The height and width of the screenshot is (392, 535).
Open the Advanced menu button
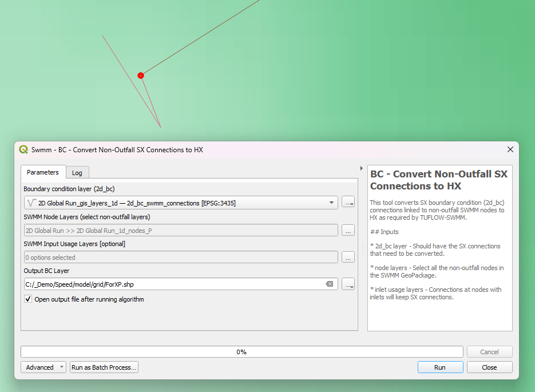click(x=43, y=367)
